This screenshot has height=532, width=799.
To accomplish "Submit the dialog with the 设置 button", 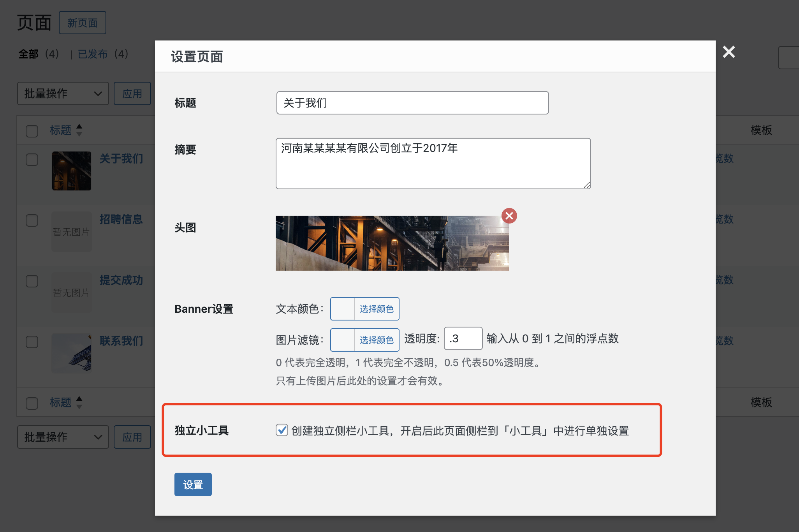I will coord(193,484).
